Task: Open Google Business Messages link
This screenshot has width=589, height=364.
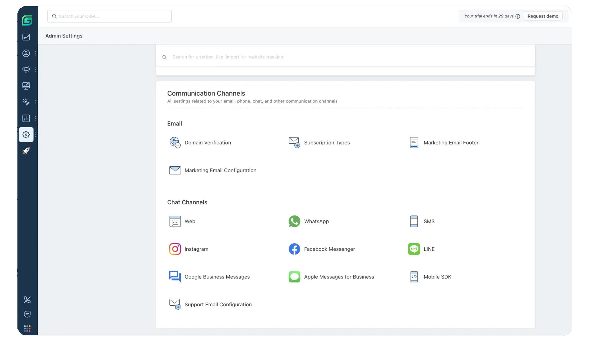Action: (x=217, y=277)
